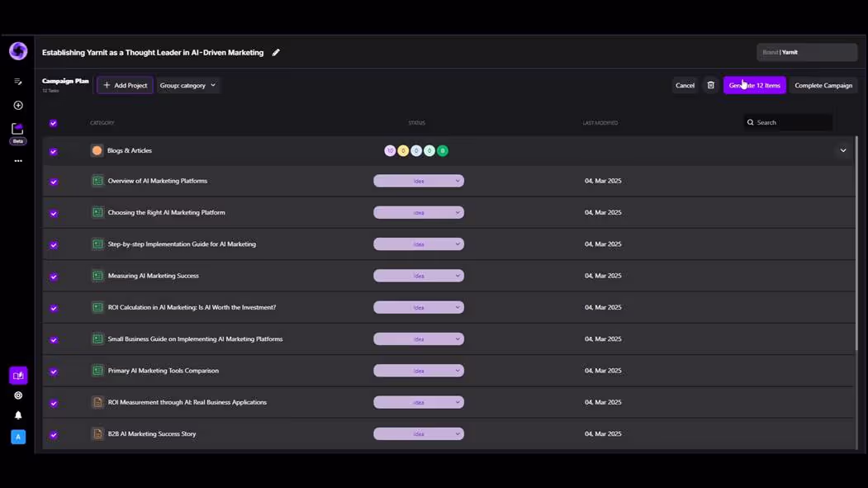Open the notifications bell icon
The image size is (868, 488).
[x=18, y=415]
